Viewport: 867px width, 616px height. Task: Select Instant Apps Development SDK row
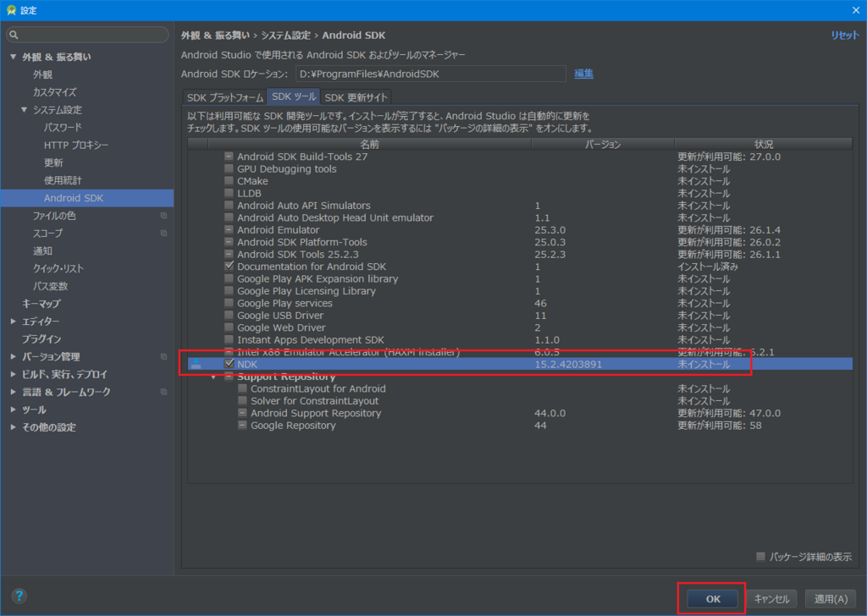520,340
